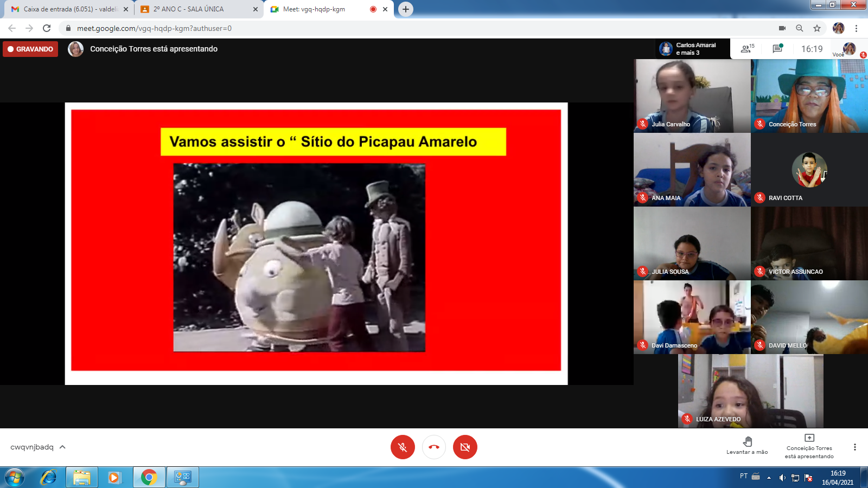Click Conceição Torres está apresentando button
868x488 pixels.
(x=809, y=446)
